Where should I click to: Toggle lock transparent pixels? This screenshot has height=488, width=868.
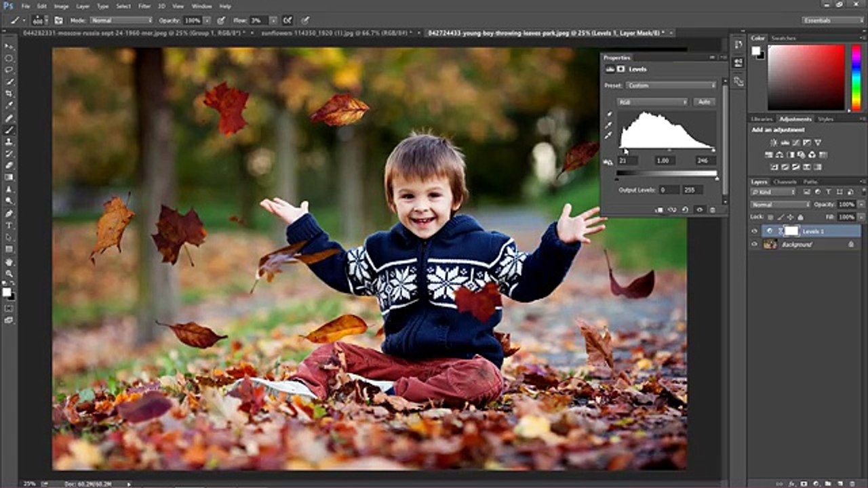(769, 217)
